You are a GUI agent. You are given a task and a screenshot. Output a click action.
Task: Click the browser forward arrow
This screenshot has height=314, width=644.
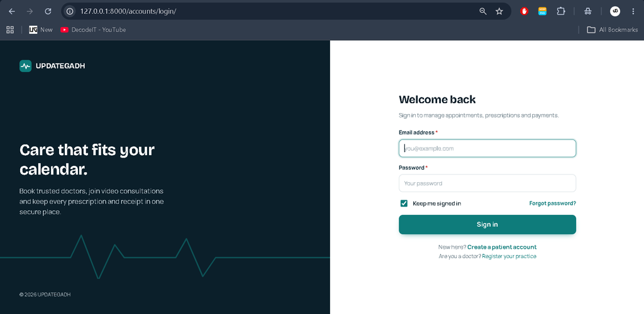point(30,11)
